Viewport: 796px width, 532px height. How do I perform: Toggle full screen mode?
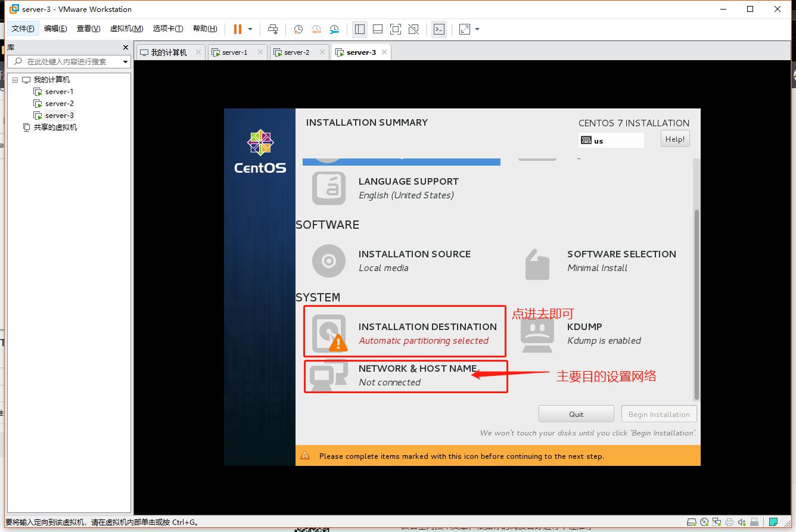pos(396,29)
